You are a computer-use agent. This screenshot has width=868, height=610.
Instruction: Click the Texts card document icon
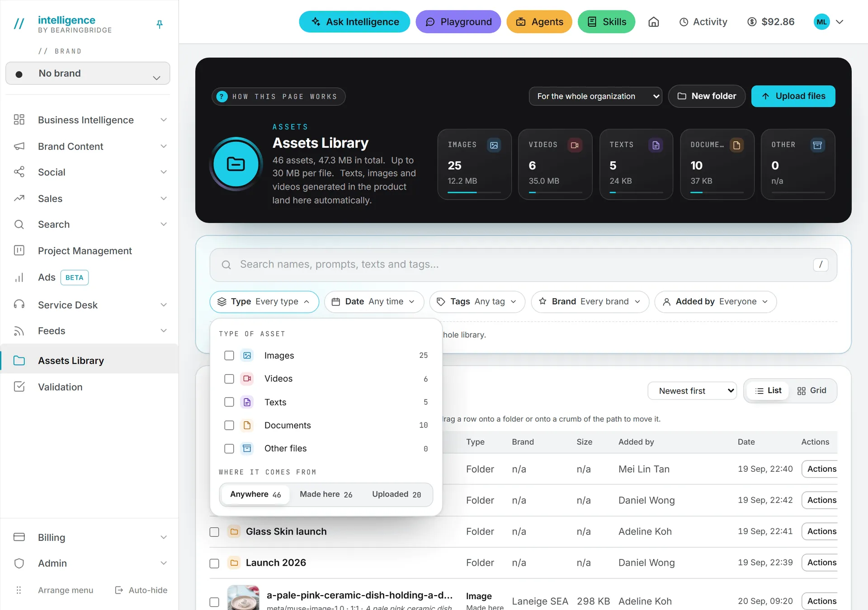(x=656, y=145)
